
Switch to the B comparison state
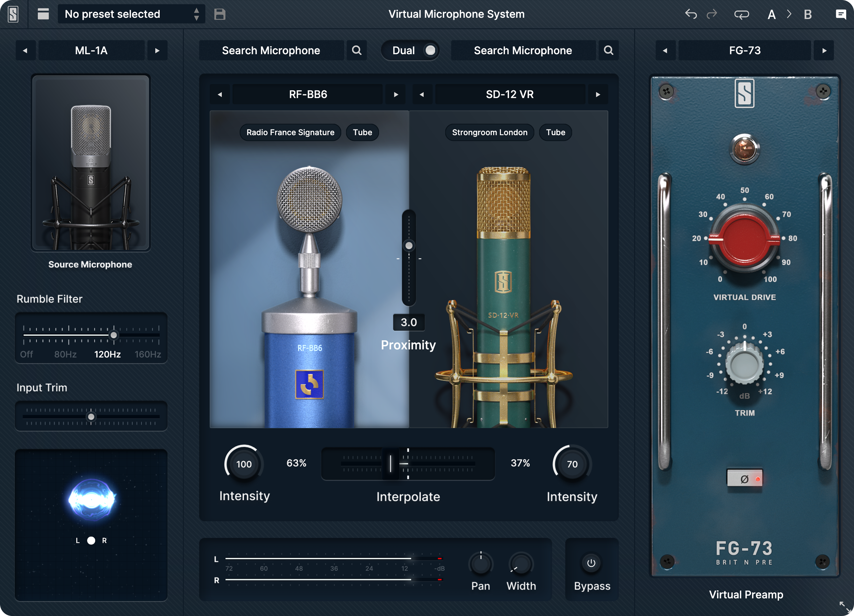[807, 14]
